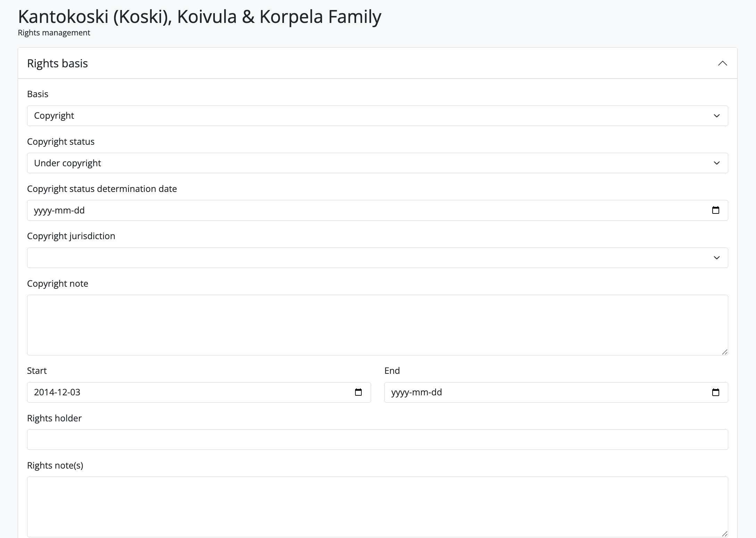
Task: Click into the End date field
Action: 538,392
